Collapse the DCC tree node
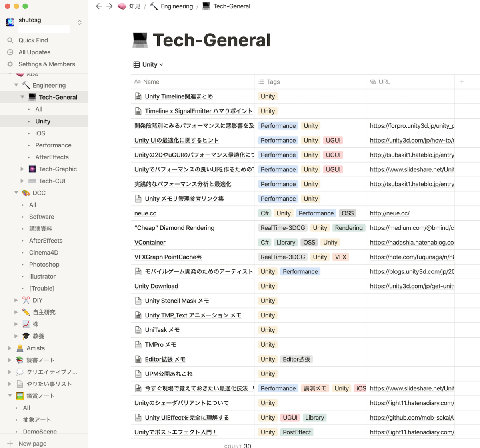The width and height of the screenshot is (480, 448). point(16,193)
